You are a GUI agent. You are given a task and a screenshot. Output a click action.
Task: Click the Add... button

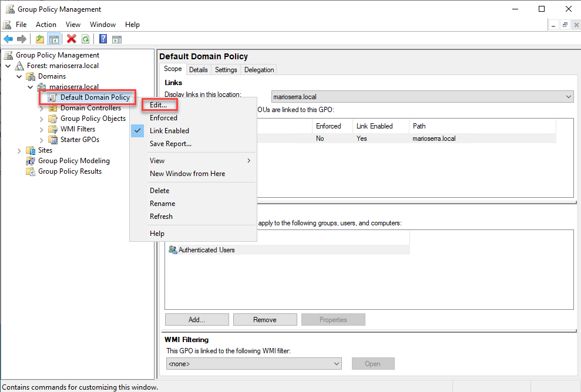pos(197,319)
